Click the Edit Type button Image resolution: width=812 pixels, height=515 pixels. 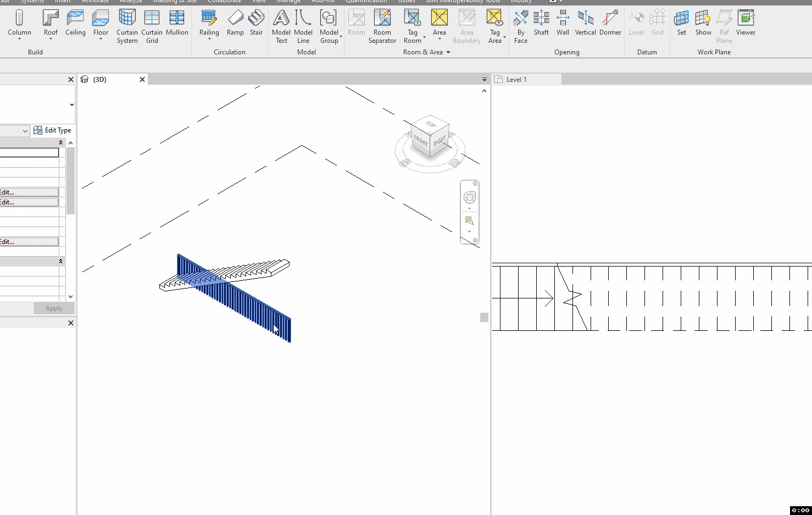(53, 130)
